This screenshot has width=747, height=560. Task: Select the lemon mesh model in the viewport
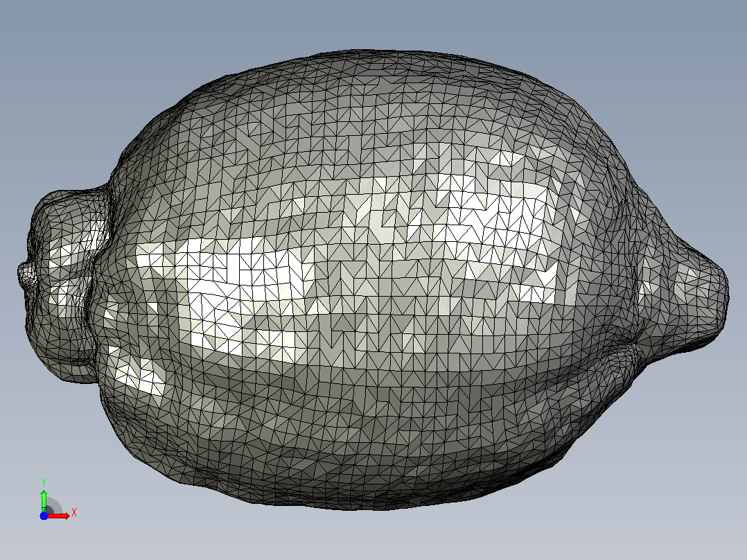pyautogui.click(x=373, y=280)
